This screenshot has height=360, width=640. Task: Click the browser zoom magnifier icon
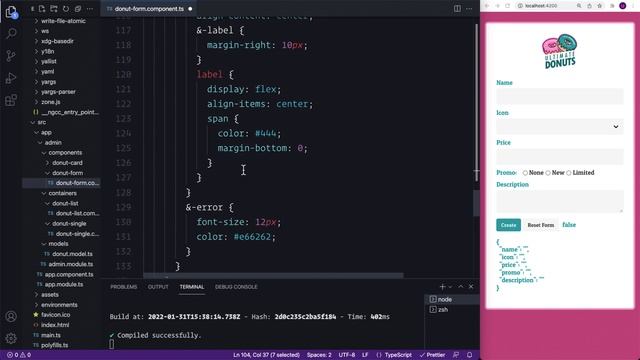pyautogui.click(x=579, y=6)
